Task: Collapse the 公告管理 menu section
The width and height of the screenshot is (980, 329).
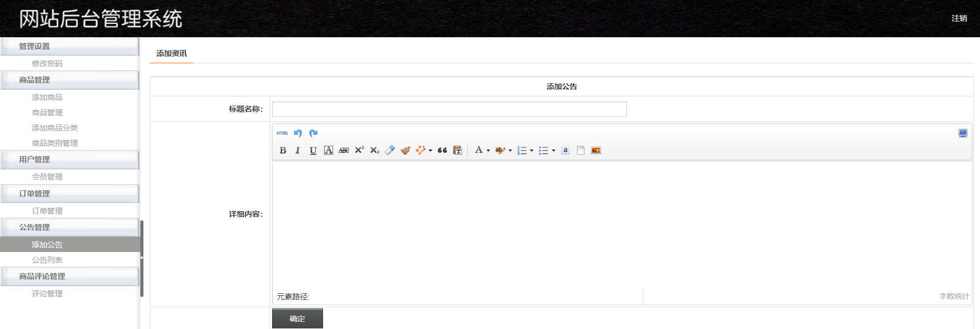Action: (70, 227)
